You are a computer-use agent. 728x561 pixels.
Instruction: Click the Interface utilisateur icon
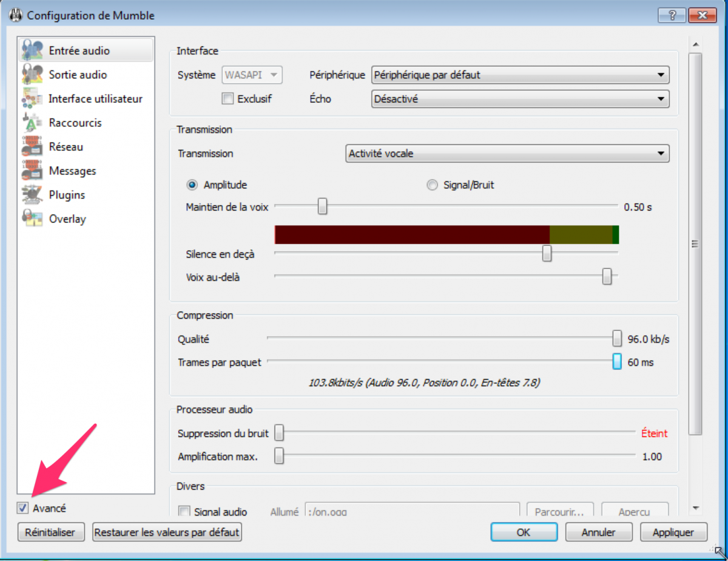pos(32,98)
